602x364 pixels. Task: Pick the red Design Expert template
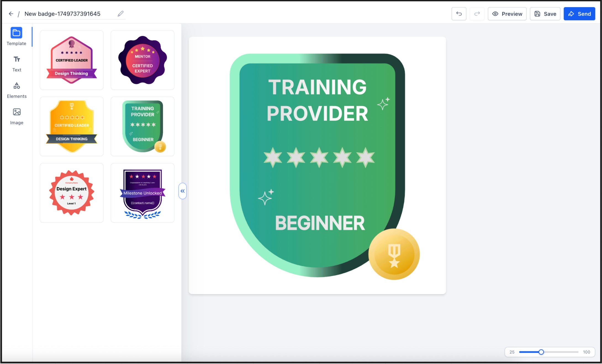pos(72,192)
